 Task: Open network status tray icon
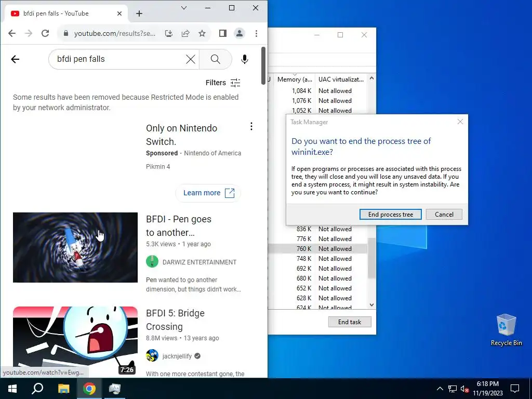(x=453, y=389)
